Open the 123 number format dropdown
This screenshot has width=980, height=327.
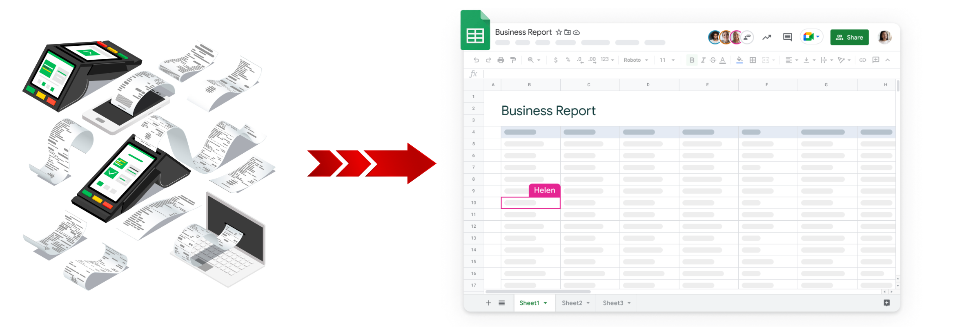[x=607, y=60]
